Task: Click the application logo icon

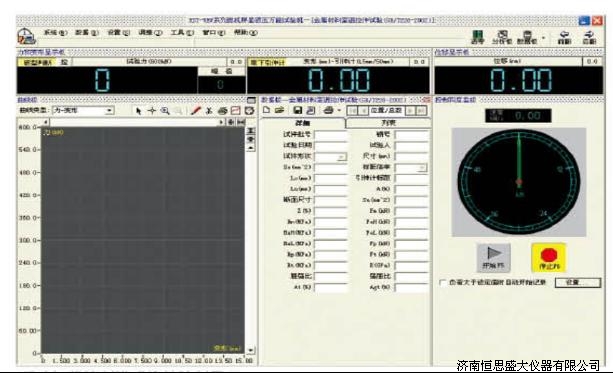Action: (x=26, y=36)
